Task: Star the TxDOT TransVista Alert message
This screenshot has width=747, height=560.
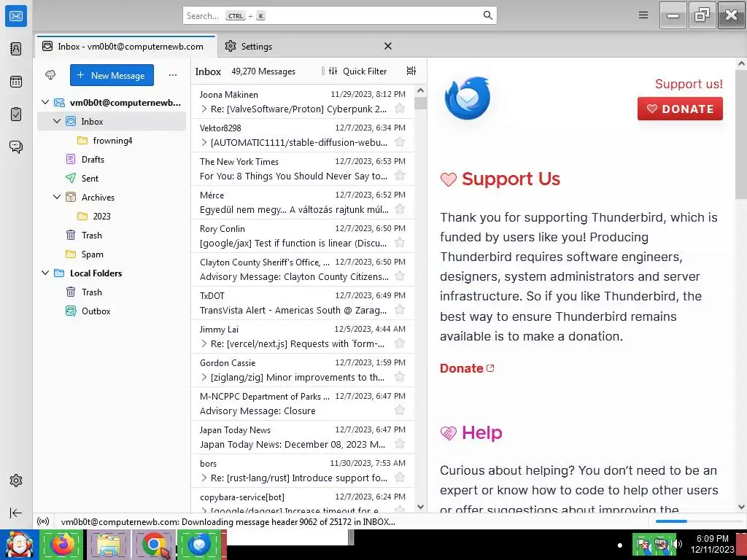Action: coord(400,310)
